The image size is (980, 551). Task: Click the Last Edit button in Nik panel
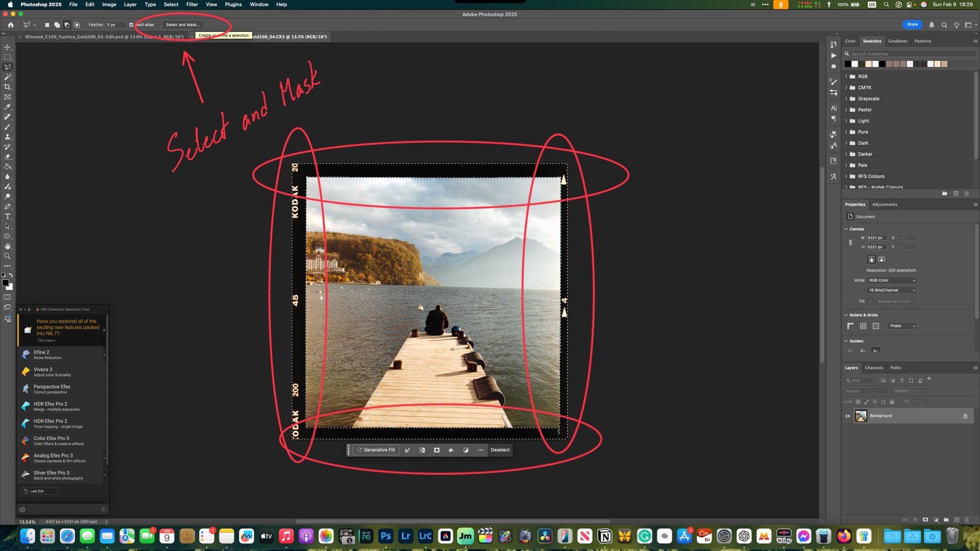tap(39, 491)
